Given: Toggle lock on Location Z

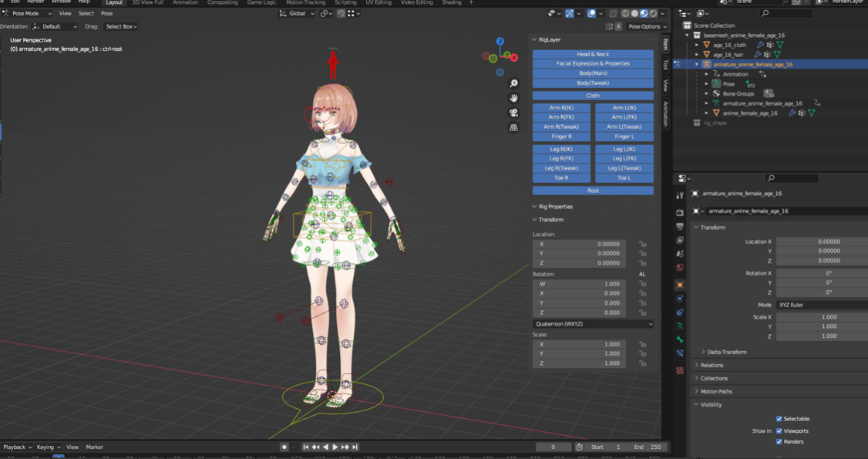Looking at the screenshot, I should point(642,263).
